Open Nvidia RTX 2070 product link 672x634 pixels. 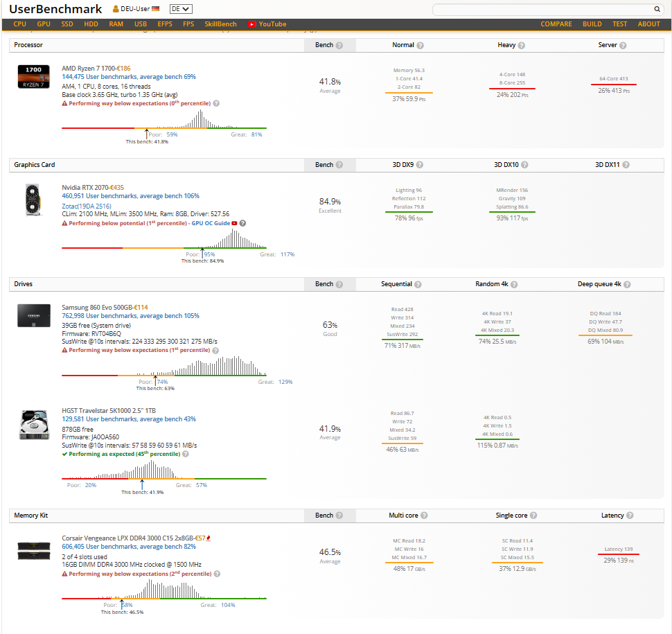point(85,187)
